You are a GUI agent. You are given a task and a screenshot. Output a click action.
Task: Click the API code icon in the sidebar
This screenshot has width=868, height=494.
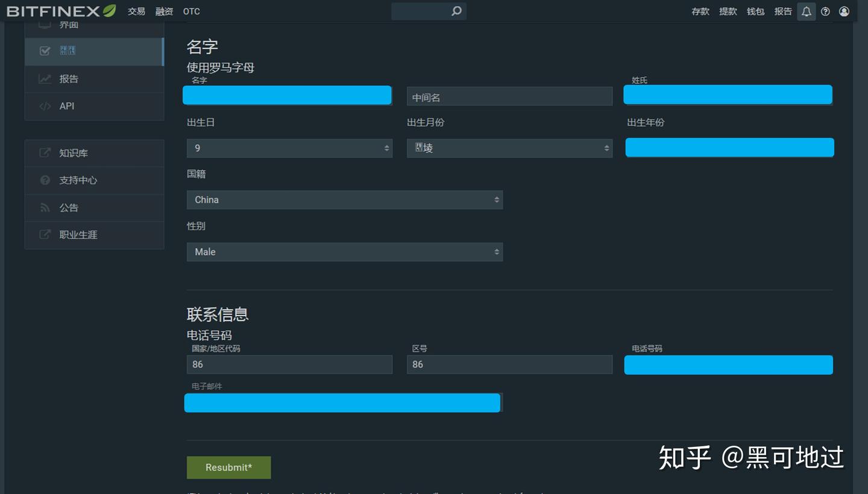coord(45,106)
